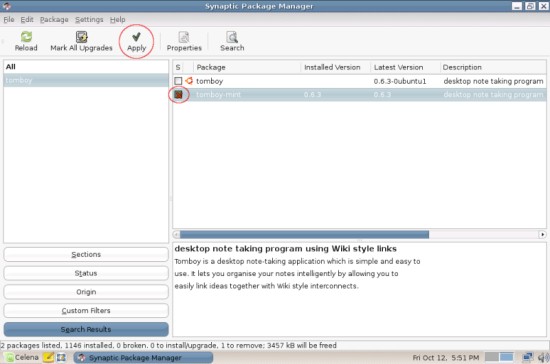Toggle the tomboy package status checkbox
The width and height of the screenshot is (550, 364).
tap(178, 81)
